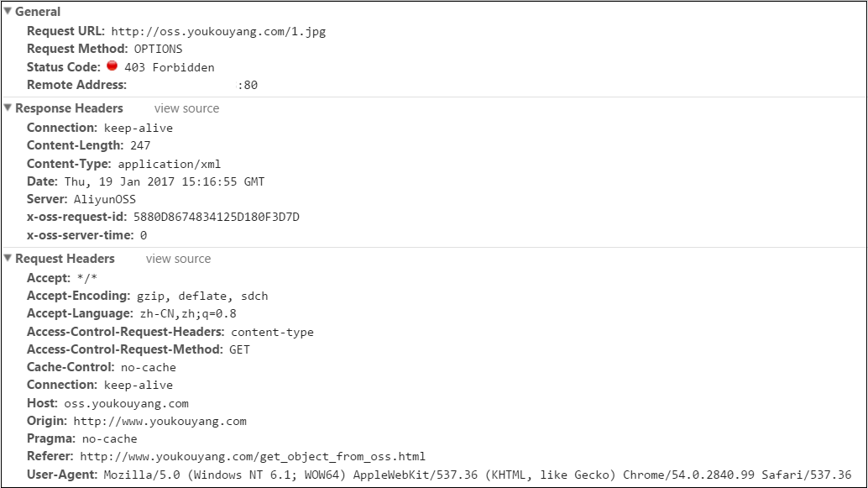Image resolution: width=868 pixels, height=488 pixels.
Task: Click the User-Agent header value
Action: [x=477, y=475]
